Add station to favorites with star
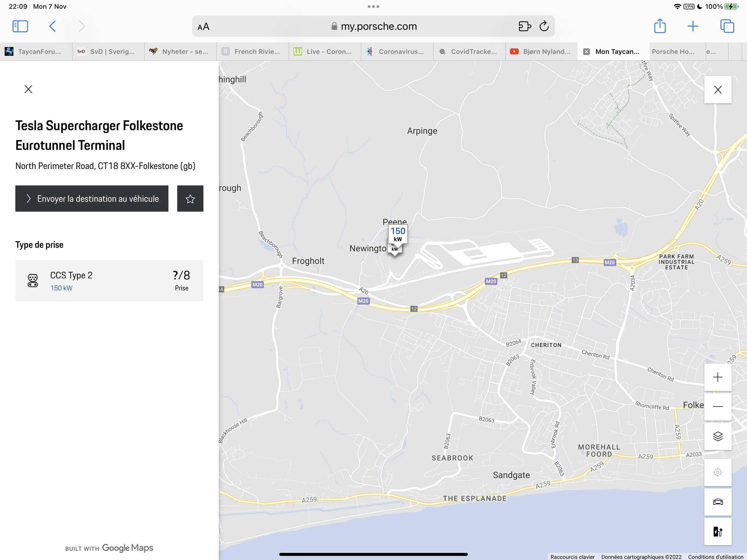The image size is (747, 560). (190, 199)
